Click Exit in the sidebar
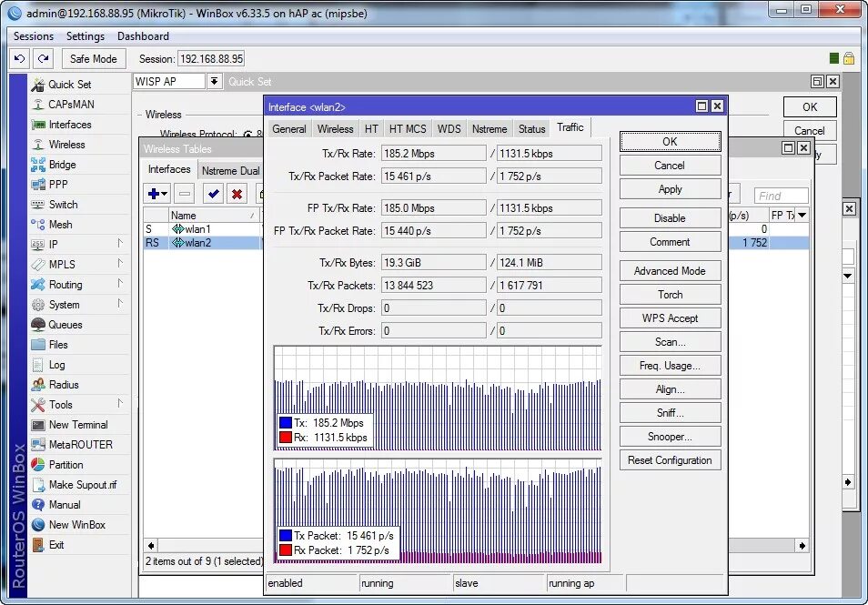 56,545
